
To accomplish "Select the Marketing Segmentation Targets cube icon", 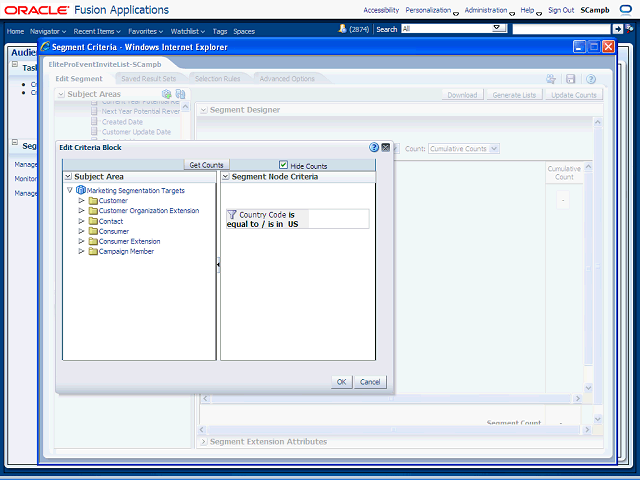I will [x=81, y=190].
